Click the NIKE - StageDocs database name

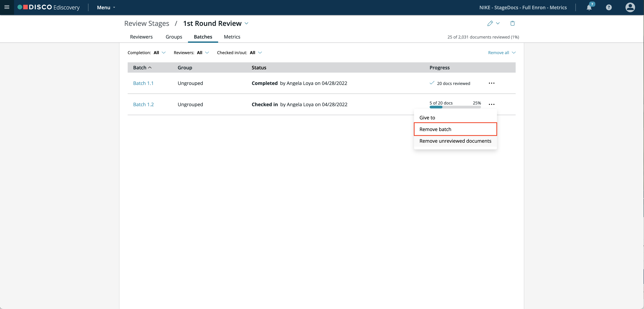[523, 8]
